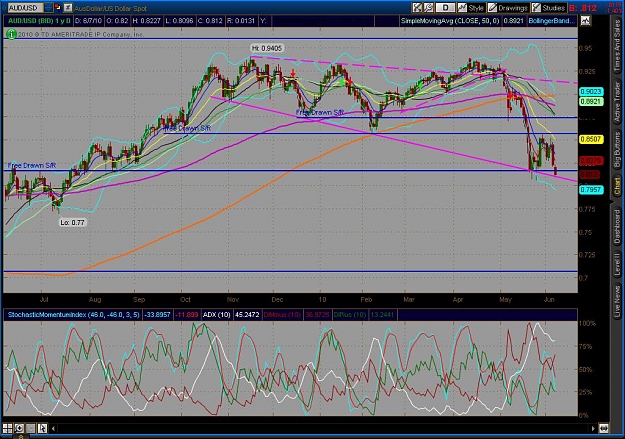Click the AUD/USD (BID) 1 y D label

click(x=39, y=21)
